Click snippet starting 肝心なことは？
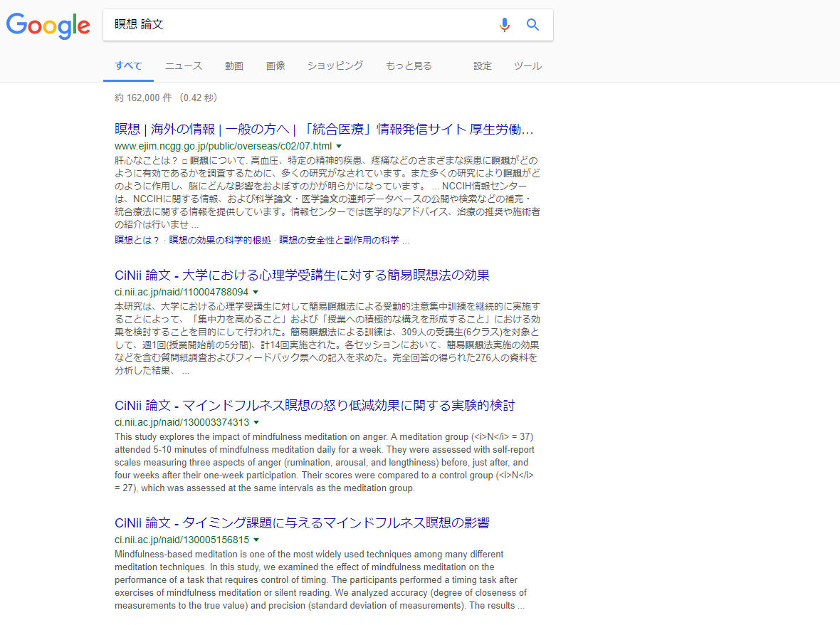840x625 pixels. coord(327,192)
